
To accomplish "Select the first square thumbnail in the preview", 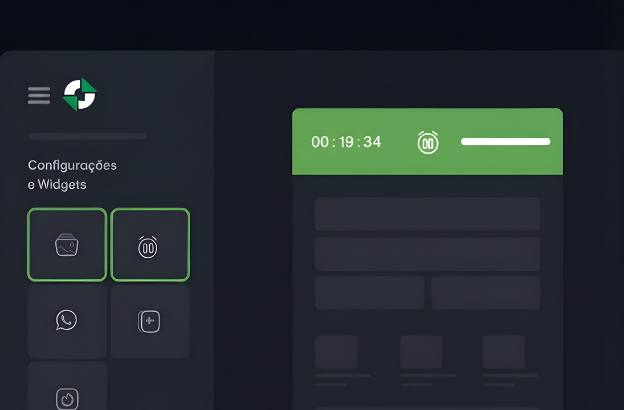I will coord(336,352).
